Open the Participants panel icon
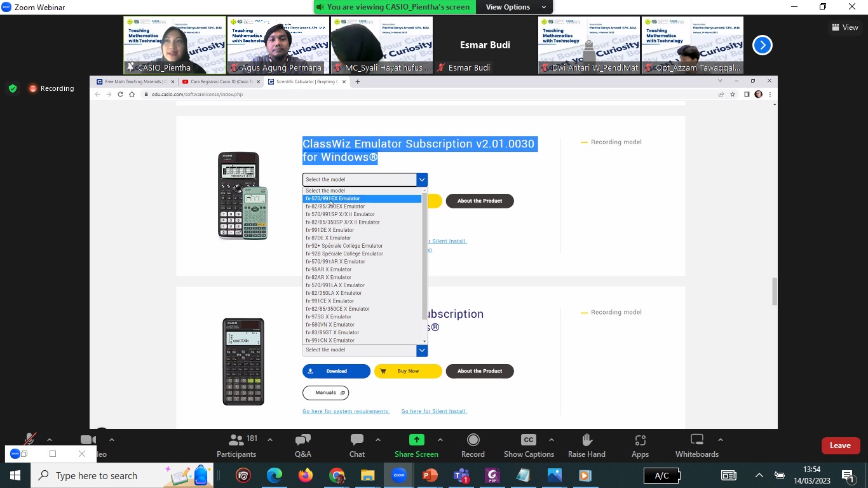 236,440
